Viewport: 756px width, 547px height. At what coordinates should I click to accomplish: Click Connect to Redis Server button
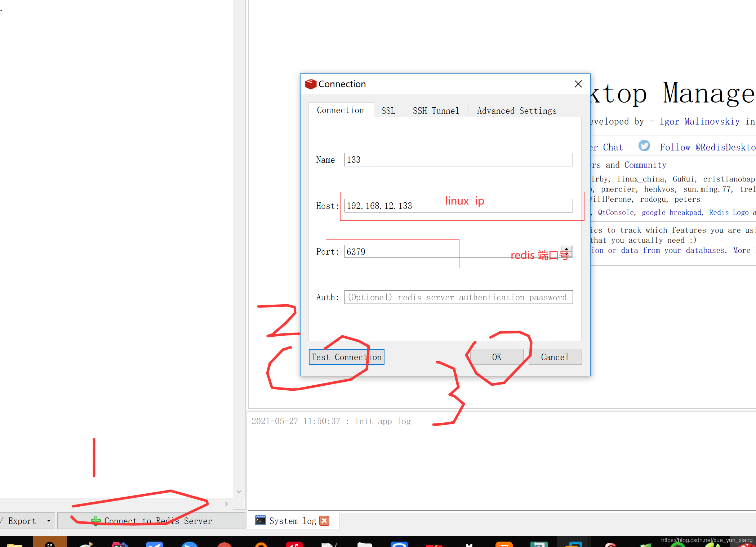151,521
